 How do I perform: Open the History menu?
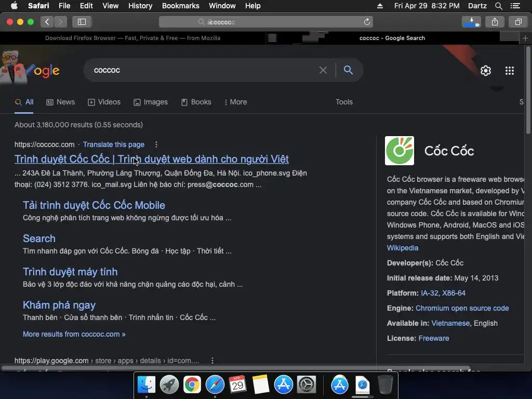pos(140,6)
